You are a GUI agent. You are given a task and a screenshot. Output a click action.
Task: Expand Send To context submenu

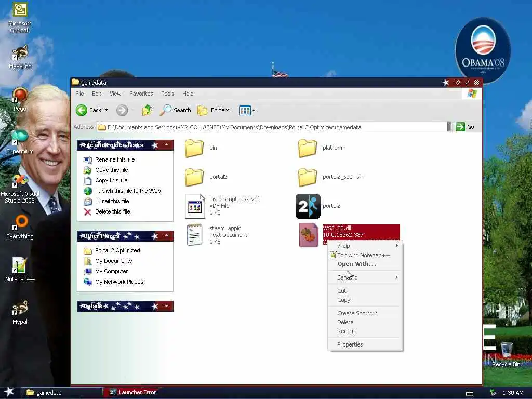click(365, 277)
